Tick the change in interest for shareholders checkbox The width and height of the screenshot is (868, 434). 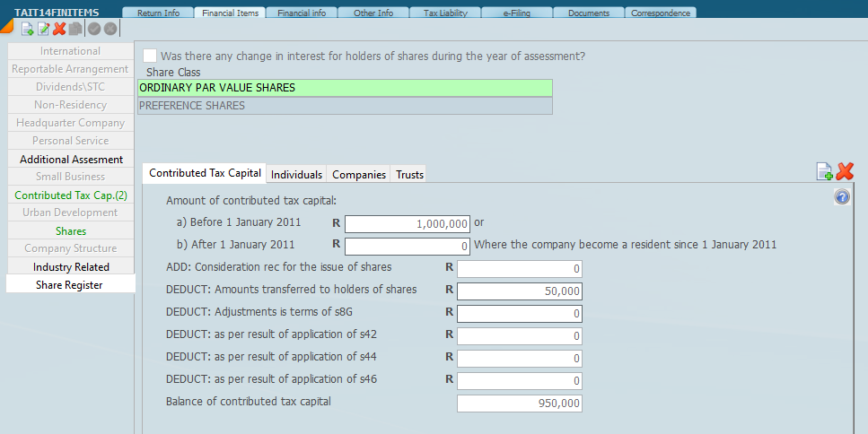[150, 56]
